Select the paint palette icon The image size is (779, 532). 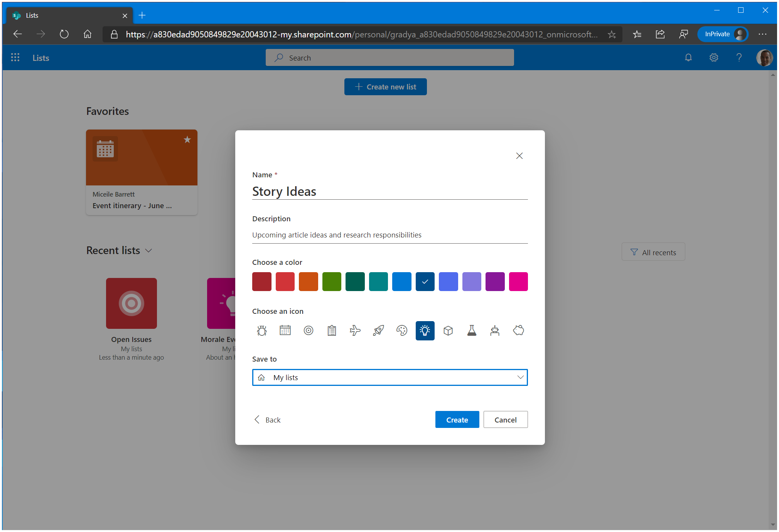pyautogui.click(x=401, y=330)
